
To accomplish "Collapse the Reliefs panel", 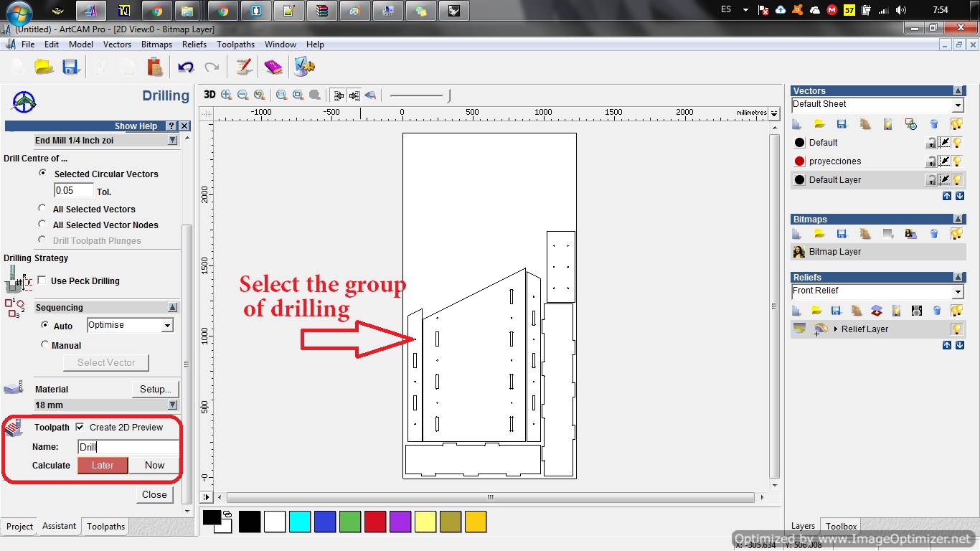I will 958,277.
